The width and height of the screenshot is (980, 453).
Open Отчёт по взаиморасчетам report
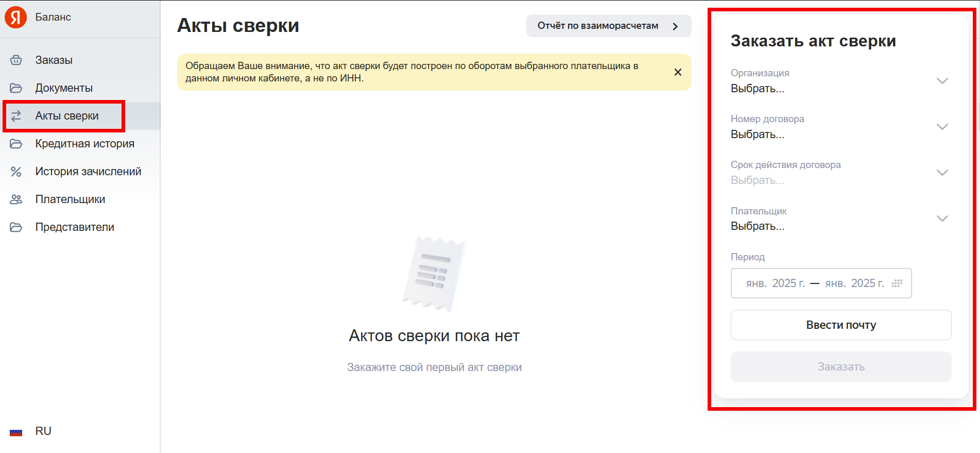pos(608,26)
